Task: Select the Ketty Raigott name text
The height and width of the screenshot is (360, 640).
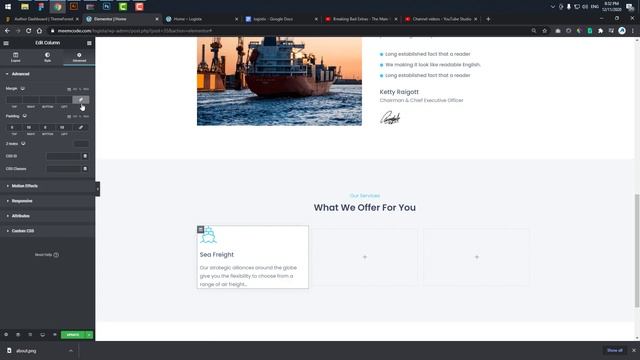Action: [x=399, y=92]
